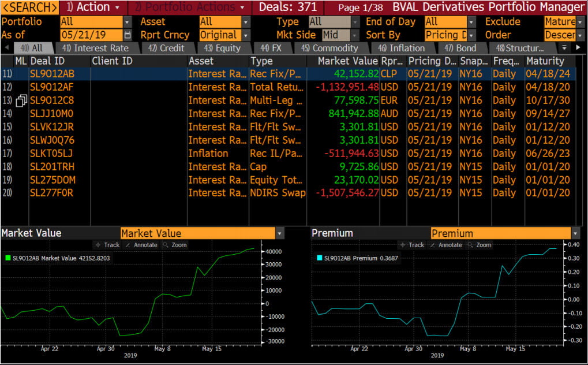This screenshot has width=588, height=365.
Task: Open the Sort By Pricing dropdown
Action: coord(471,35)
